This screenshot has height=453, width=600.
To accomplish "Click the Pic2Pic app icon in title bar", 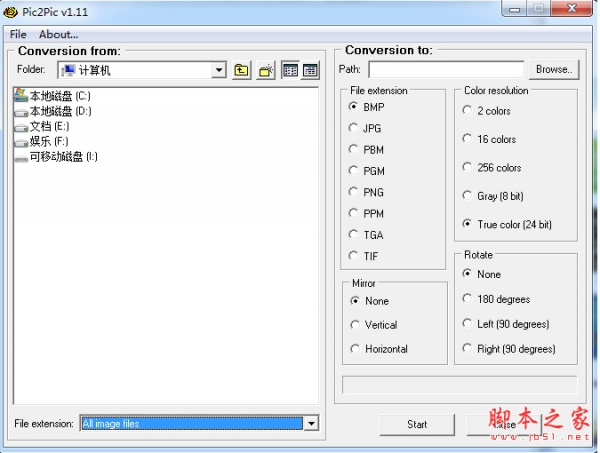I will (11, 12).
